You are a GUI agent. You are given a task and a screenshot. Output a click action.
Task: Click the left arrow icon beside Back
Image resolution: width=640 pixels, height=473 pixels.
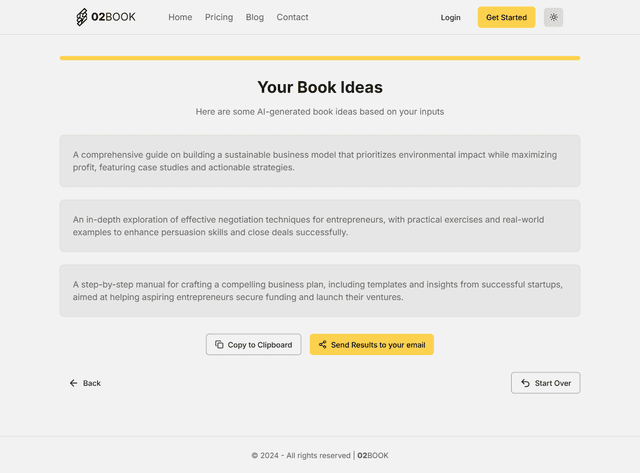(73, 383)
